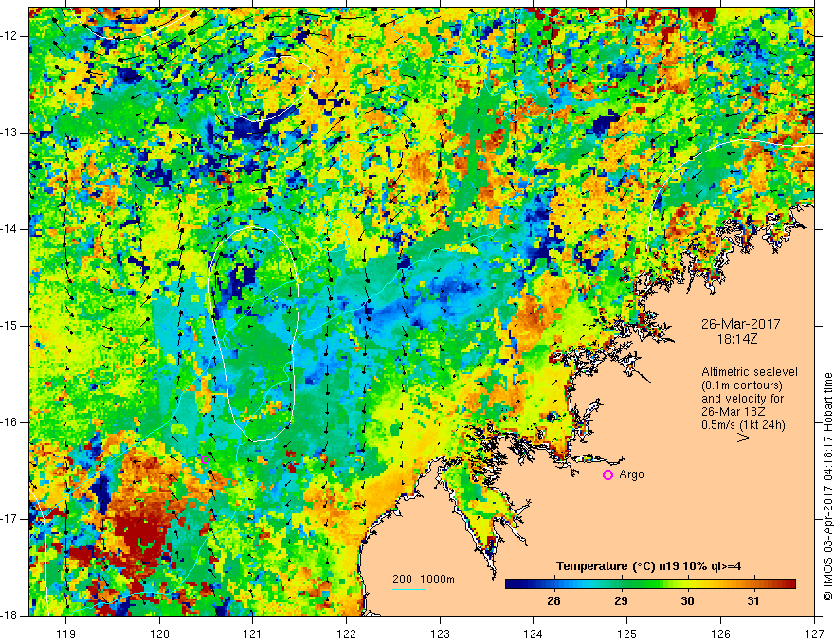The height and width of the screenshot is (644, 834).
Task: Click latitude axis label -17
Action: tap(9, 519)
